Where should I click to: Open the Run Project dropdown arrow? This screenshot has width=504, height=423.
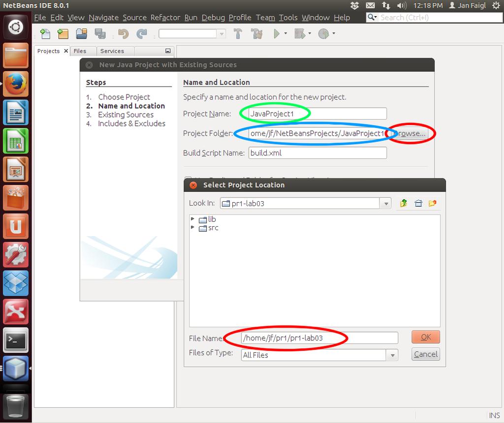pyautogui.click(x=285, y=33)
